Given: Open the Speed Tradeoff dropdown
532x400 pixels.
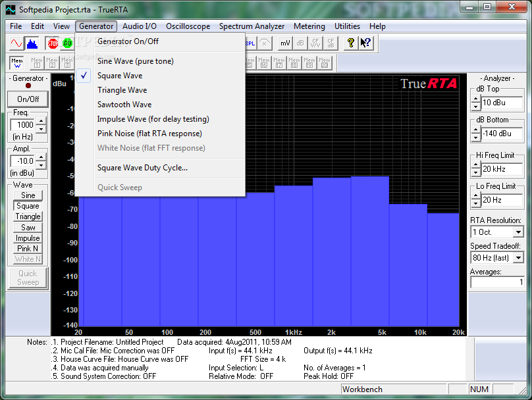Looking at the screenshot, I should [518, 258].
